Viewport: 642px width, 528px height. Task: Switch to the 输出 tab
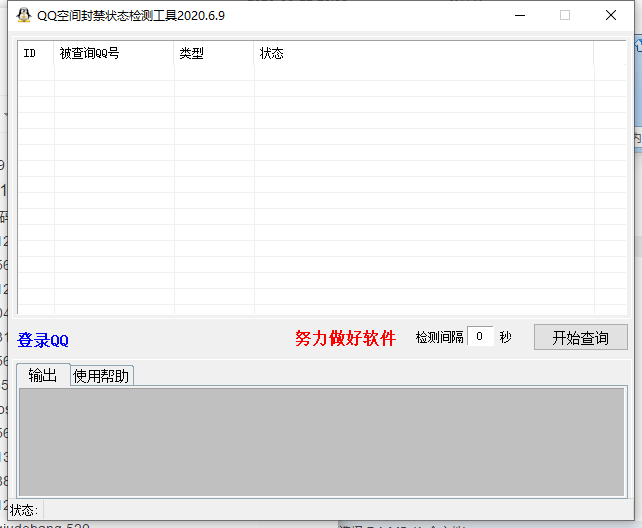[x=43, y=375]
